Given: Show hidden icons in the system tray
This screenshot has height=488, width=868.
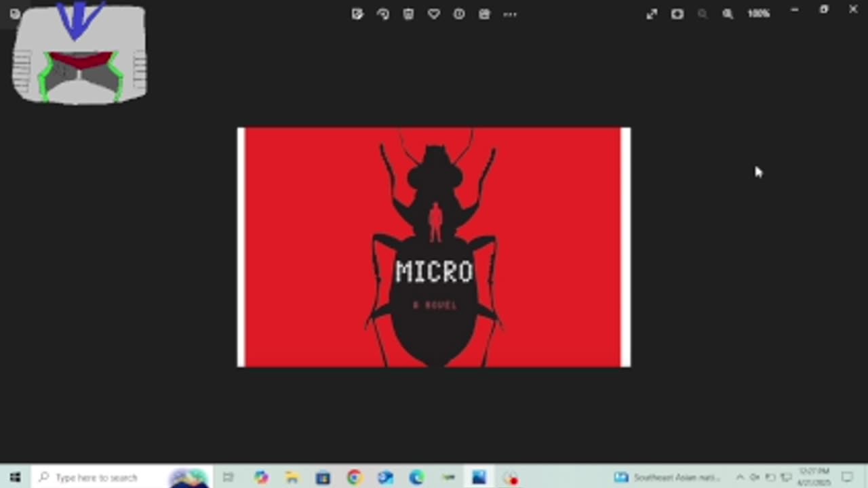Looking at the screenshot, I should (740, 477).
